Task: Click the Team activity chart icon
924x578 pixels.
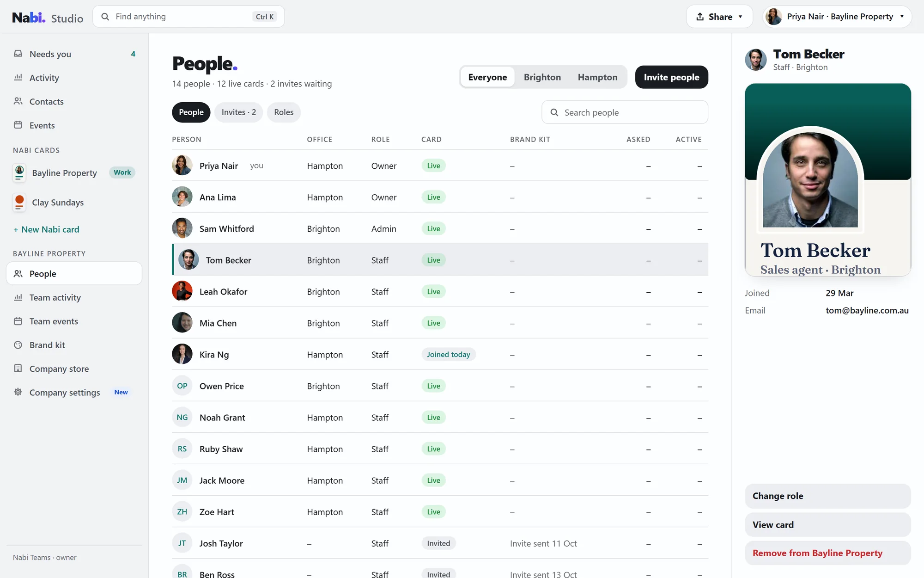Action: point(18,297)
